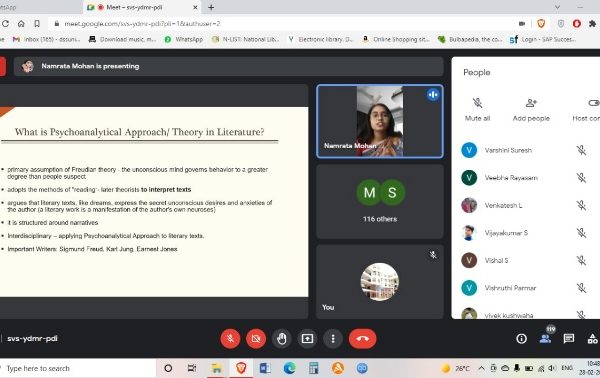The height and width of the screenshot is (378, 600).
Task: Open meeting details info icon
Action: coord(521,339)
